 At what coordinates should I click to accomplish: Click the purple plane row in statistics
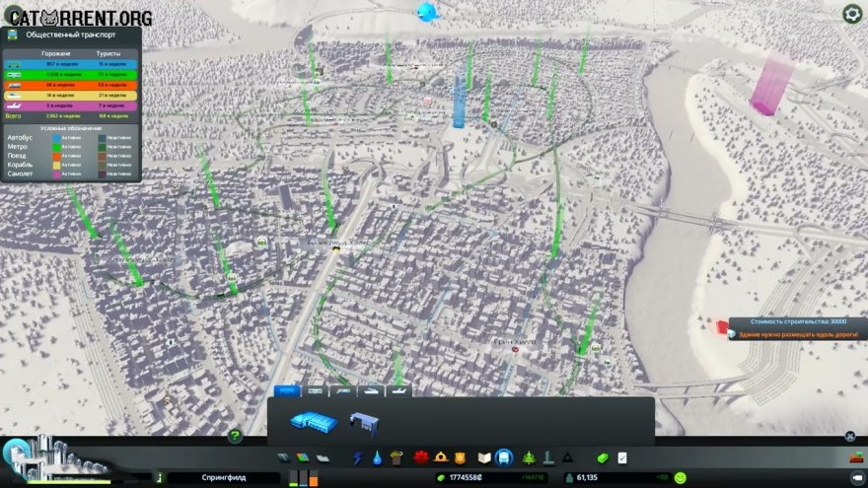(70, 105)
